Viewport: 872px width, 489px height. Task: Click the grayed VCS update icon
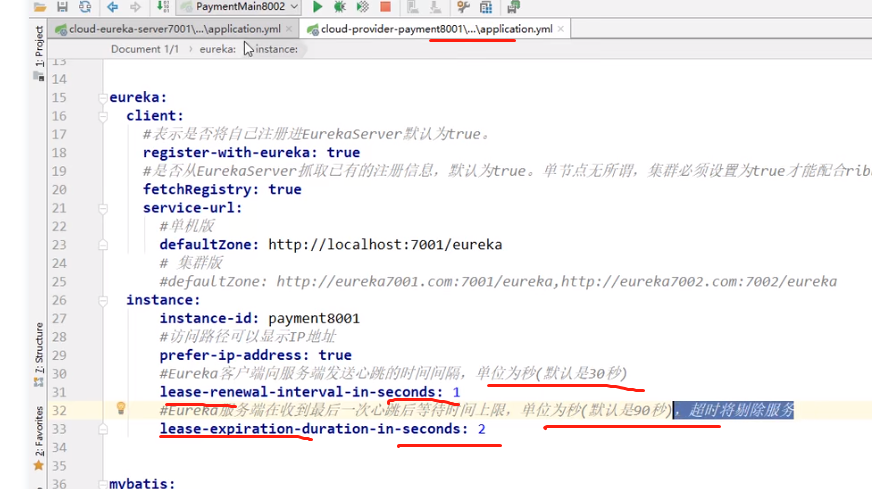tap(413, 7)
